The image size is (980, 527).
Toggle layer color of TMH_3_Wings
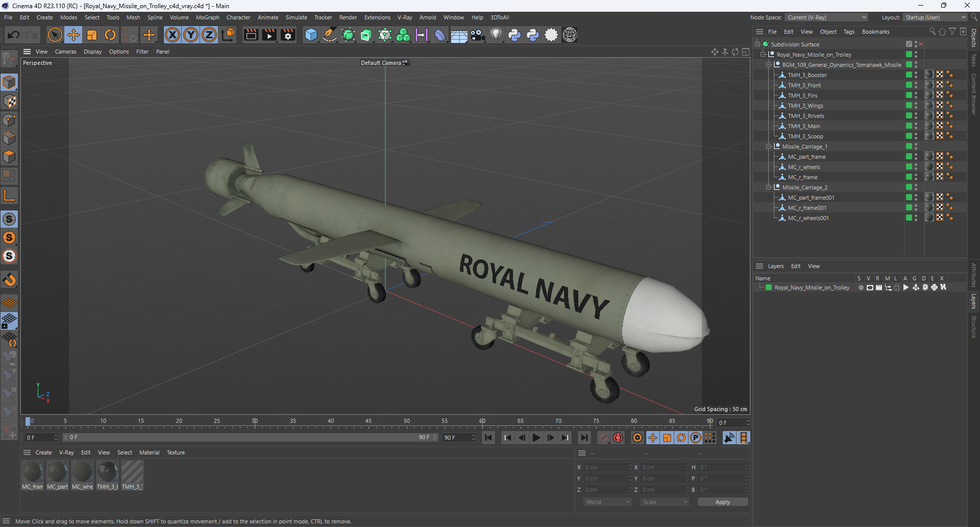click(x=909, y=105)
